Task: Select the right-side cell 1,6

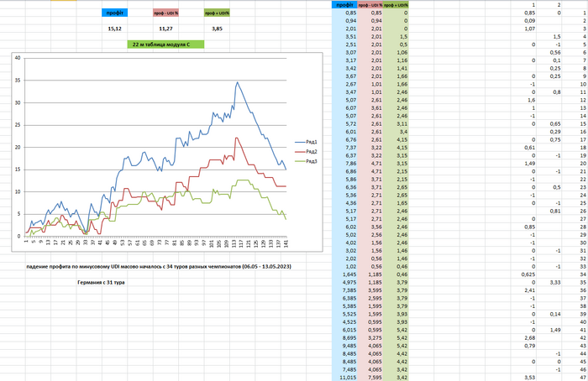Action: click(x=523, y=100)
